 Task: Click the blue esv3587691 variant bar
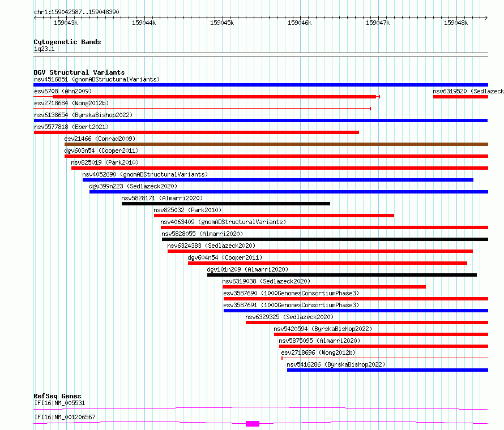[x=356, y=311]
